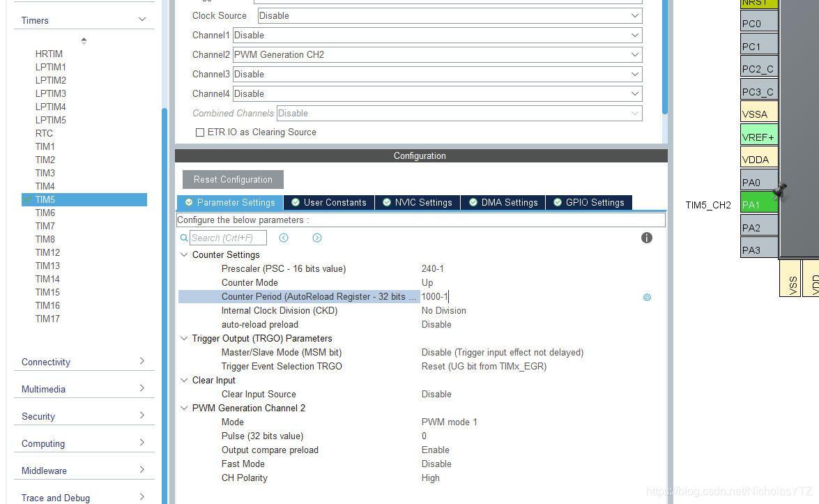The width and height of the screenshot is (819, 504).
Task: Select TIM12 in the timers list
Action: 47,253
